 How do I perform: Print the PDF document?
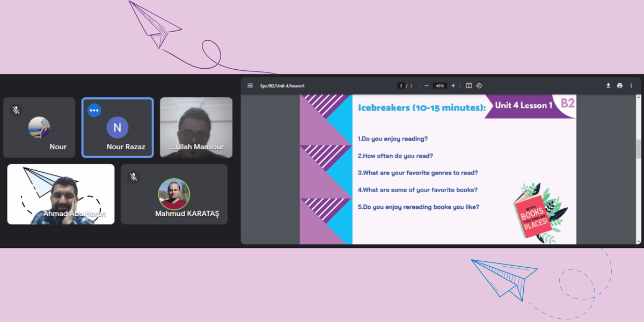(620, 85)
